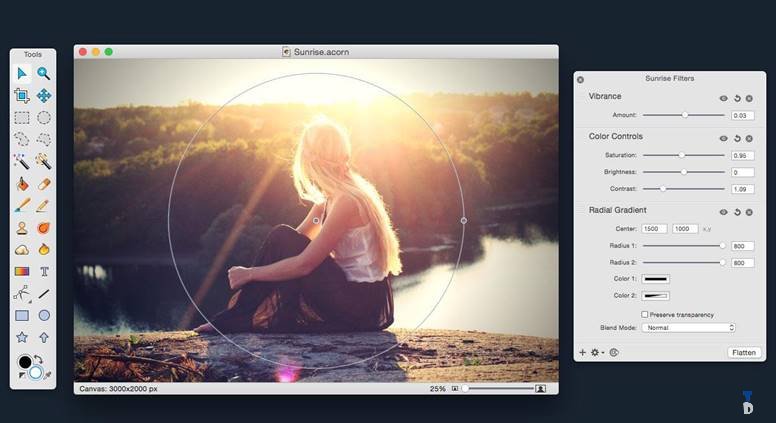Image resolution: width=776 pixels, height=423 pixels.
Task: Select the Crop tool
Action: [x=22, y=95]
